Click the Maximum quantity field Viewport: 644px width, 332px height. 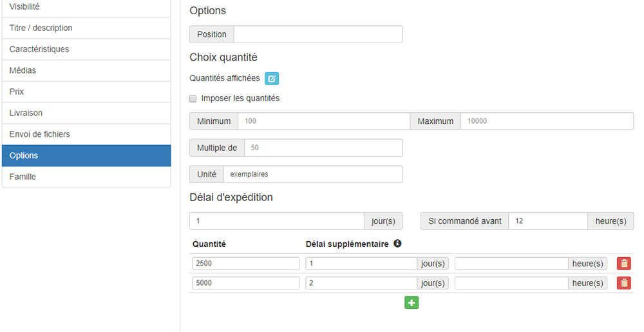(x=547, y=121)
